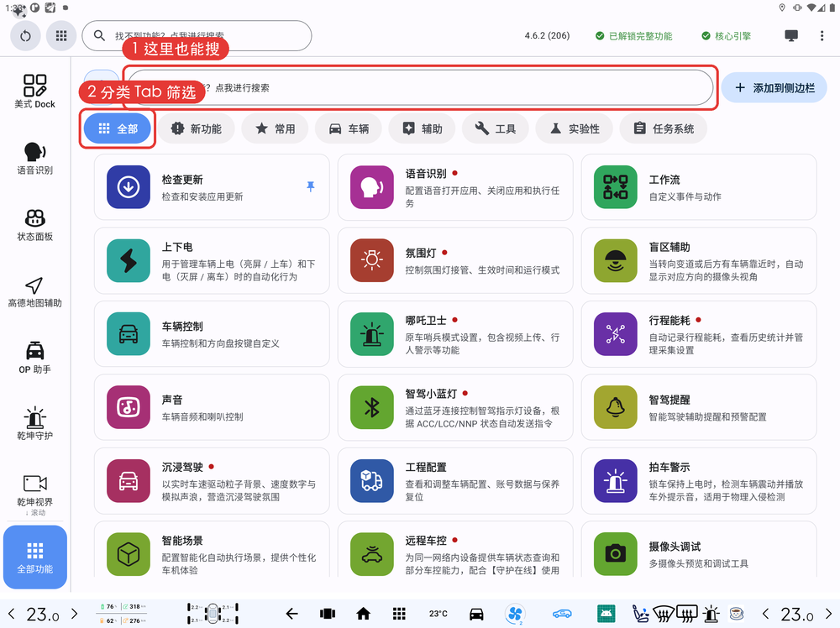The image size is (840, 628).
Task: Tap the refresh icon in the top bar
Action: tap(25, 36)
